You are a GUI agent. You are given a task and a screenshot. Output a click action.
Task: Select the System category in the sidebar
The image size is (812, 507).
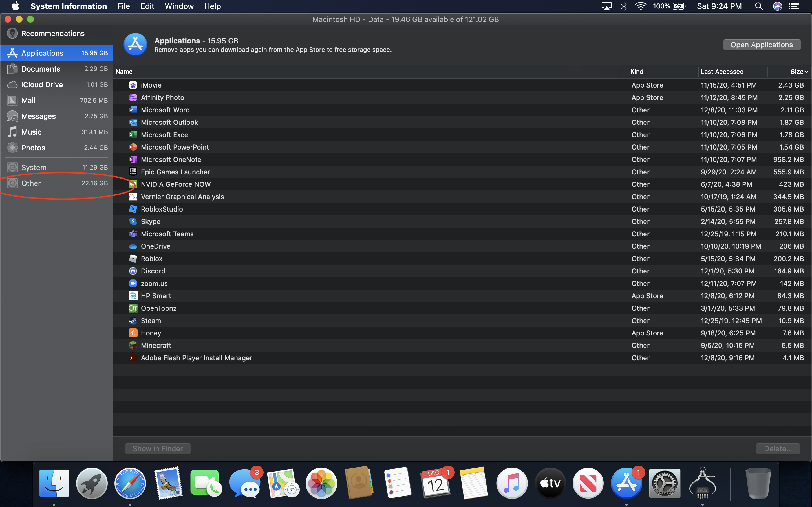(34, 167)
